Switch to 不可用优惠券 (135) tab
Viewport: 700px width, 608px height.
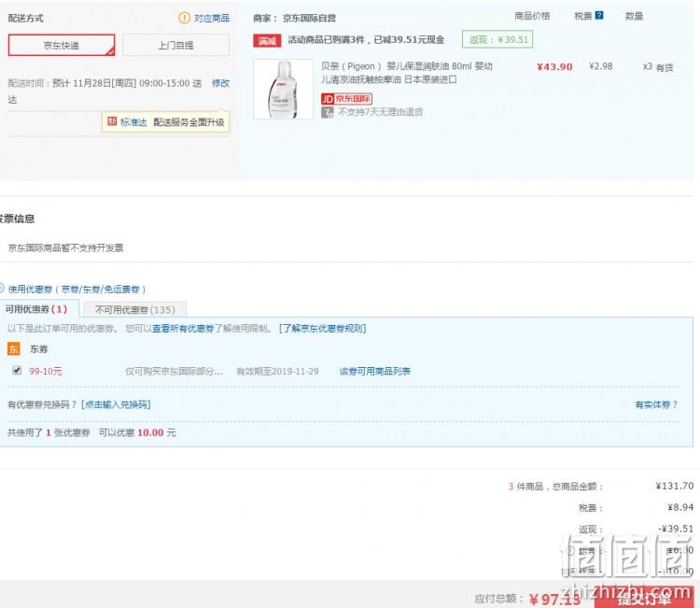[134, 309]
